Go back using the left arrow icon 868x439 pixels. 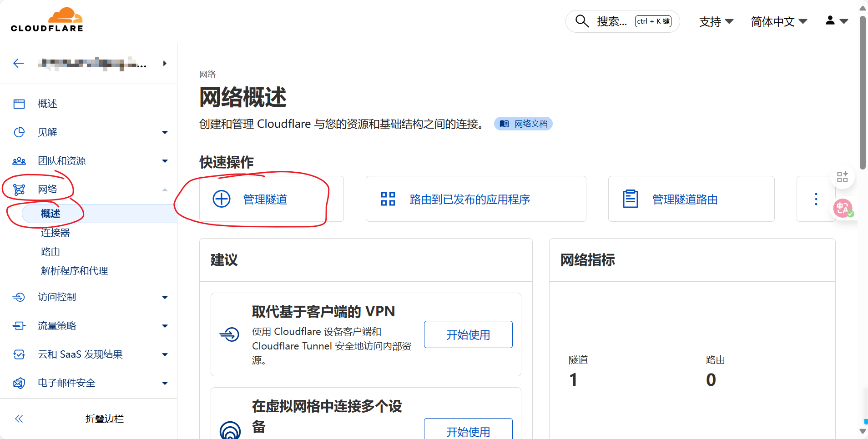19,63
